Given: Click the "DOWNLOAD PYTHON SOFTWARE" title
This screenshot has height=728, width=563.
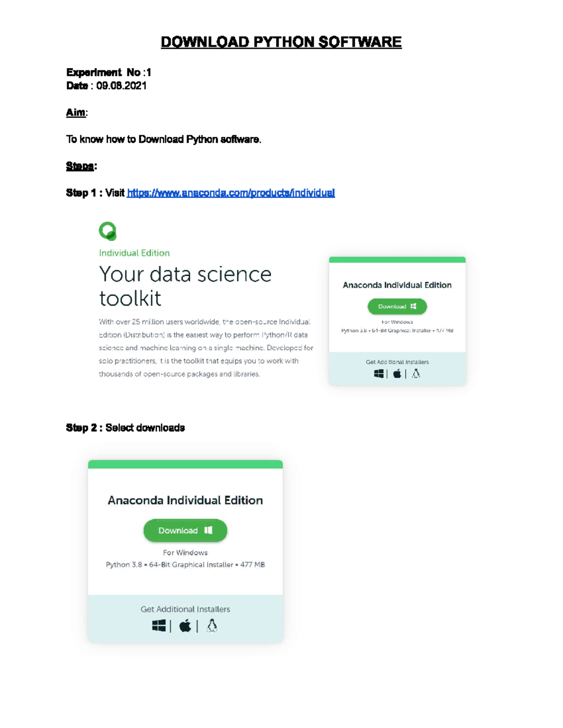Looking at the screenshot, I should coord(281,42).
